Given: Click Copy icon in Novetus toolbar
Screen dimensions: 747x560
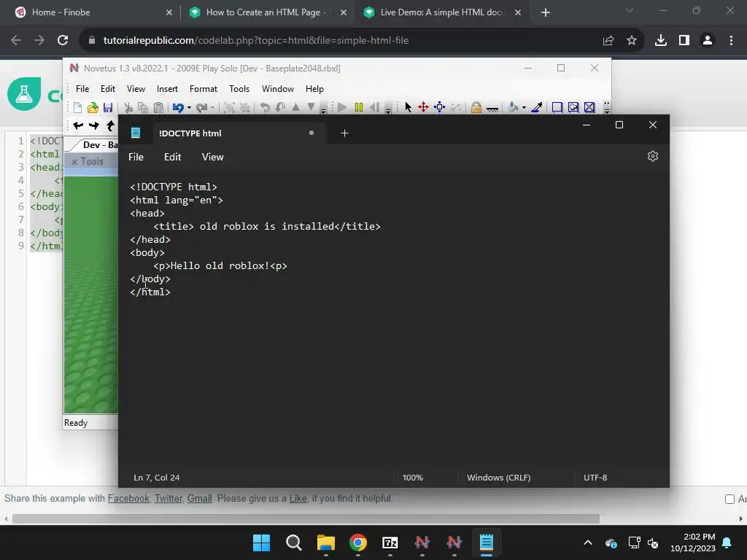Looking at the screenshot, I should 143,108.
